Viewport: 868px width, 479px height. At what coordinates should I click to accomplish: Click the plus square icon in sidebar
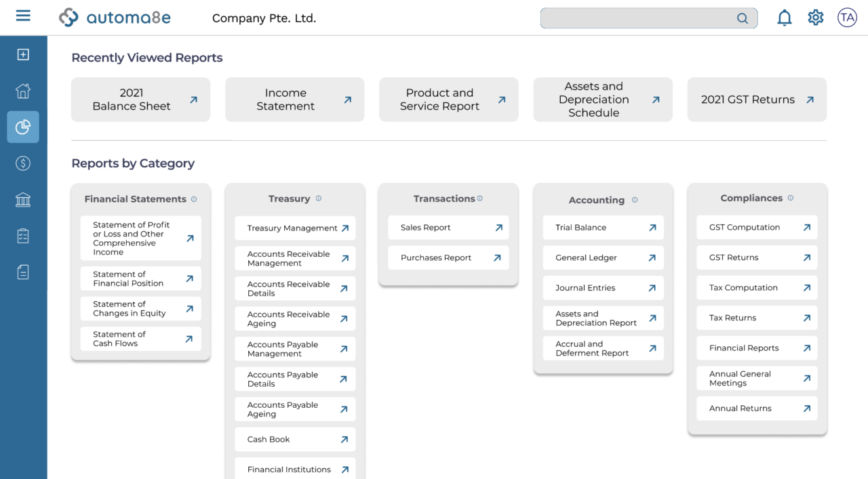(23, 55)
